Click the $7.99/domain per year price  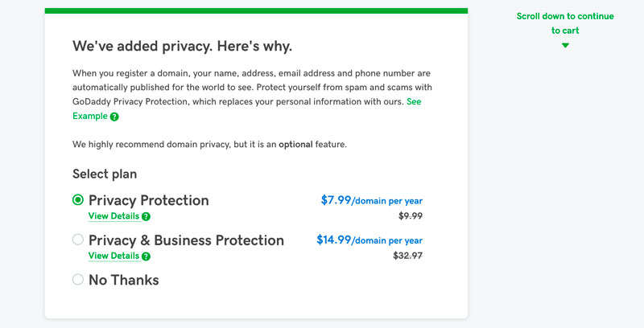(371, 200)
